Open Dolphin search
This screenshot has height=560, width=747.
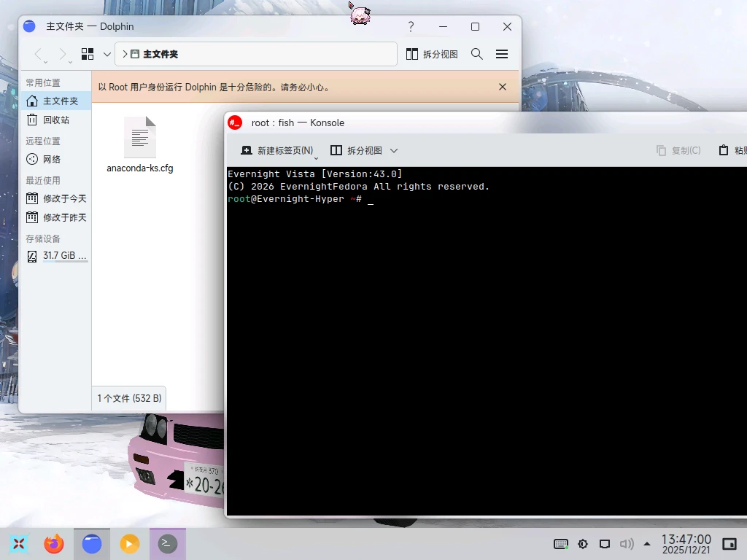(x=477, y=54)
